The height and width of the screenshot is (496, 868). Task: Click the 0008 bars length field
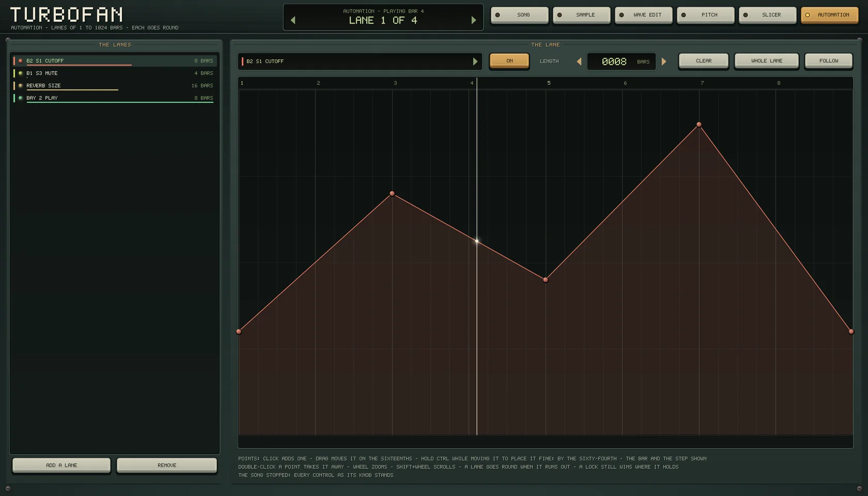point(622,61)
